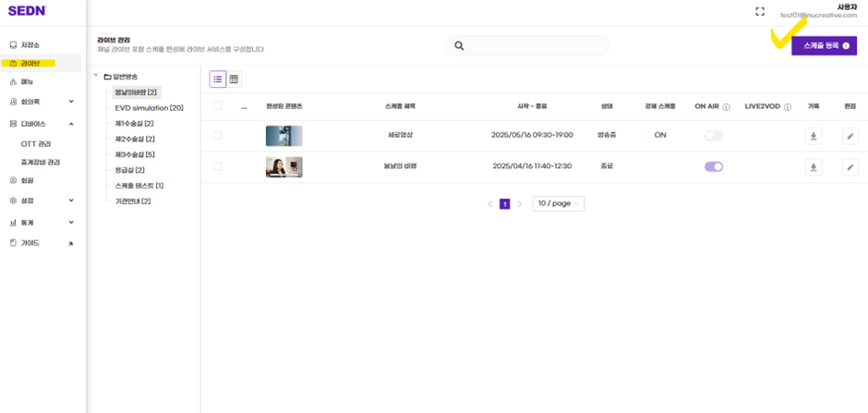Viewport: 868px width, 413px height.
Task: Click the 시작 ~ 종료 column header
Action: pyautogui.click(x=532, y=106)
